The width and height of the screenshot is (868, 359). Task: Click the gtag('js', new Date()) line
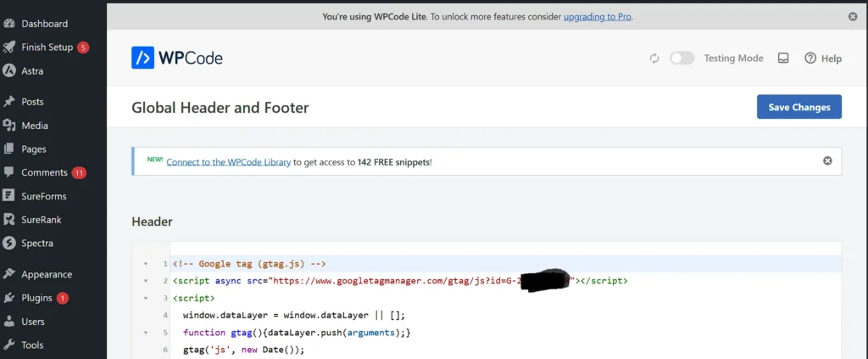coord(243,351)
